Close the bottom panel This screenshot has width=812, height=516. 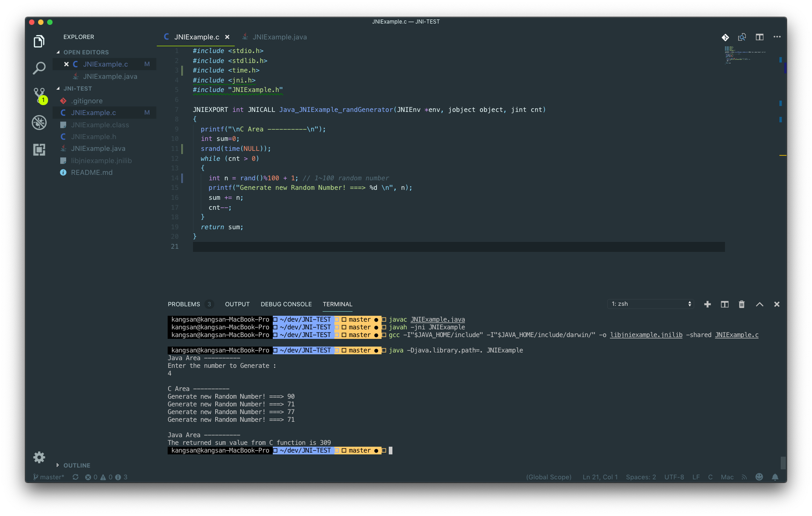coord(777,304)
